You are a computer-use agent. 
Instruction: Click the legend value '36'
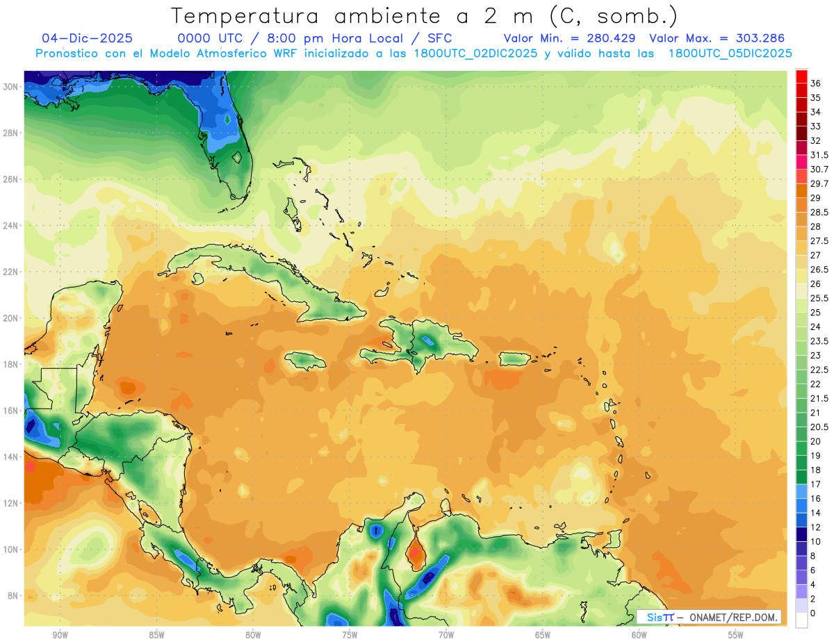816,83
